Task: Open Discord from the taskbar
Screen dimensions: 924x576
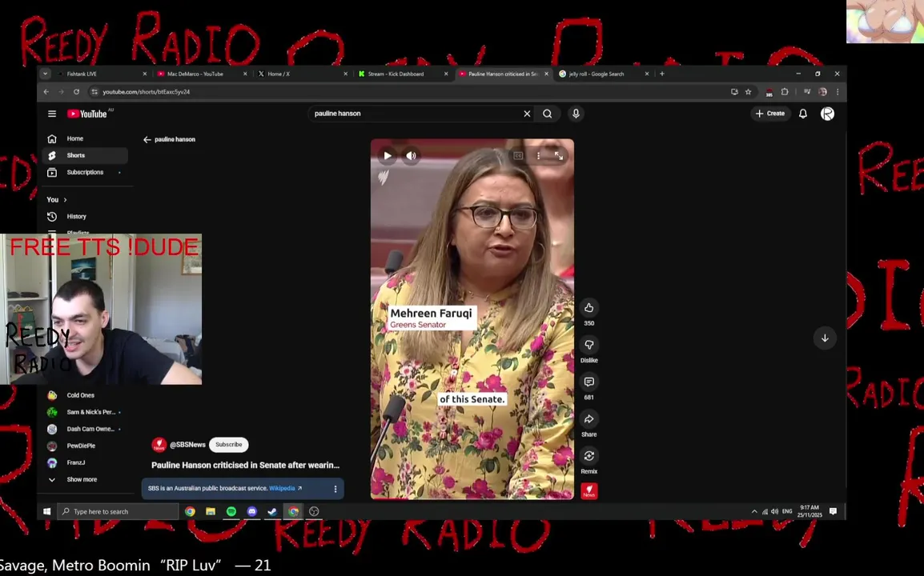Action: click(x=251, y=511)
